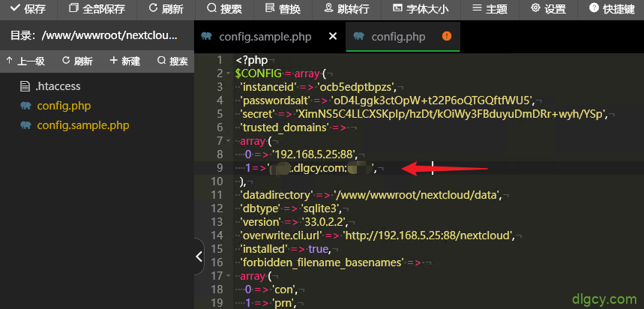Open 字体大小 font size option
Screen dimensions: 644x309
(x=421, y=9)
